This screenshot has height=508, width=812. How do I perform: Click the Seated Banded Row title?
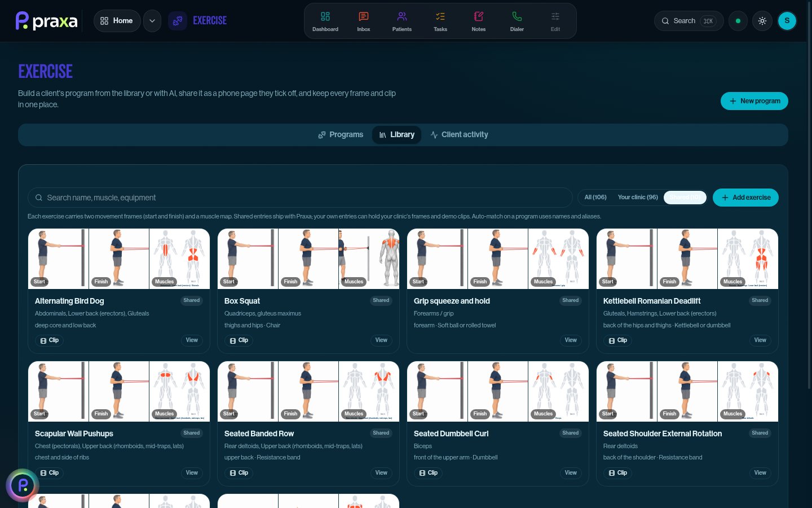259,433
